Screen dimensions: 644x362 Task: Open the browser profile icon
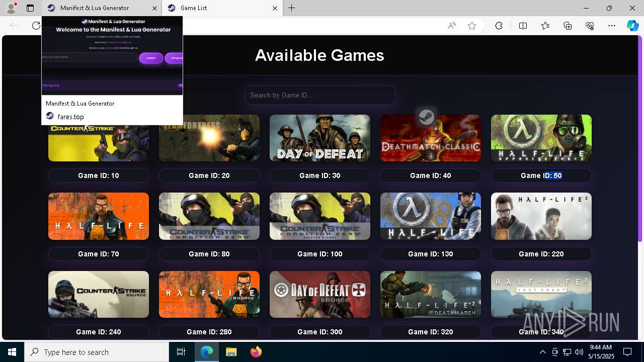coord(11,8)
